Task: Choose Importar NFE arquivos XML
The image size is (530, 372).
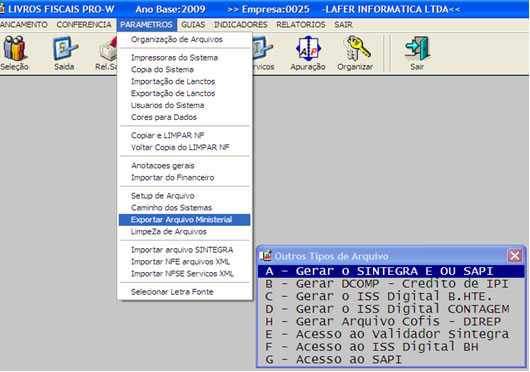Action: pyautogui.click(x=185, y=262)
